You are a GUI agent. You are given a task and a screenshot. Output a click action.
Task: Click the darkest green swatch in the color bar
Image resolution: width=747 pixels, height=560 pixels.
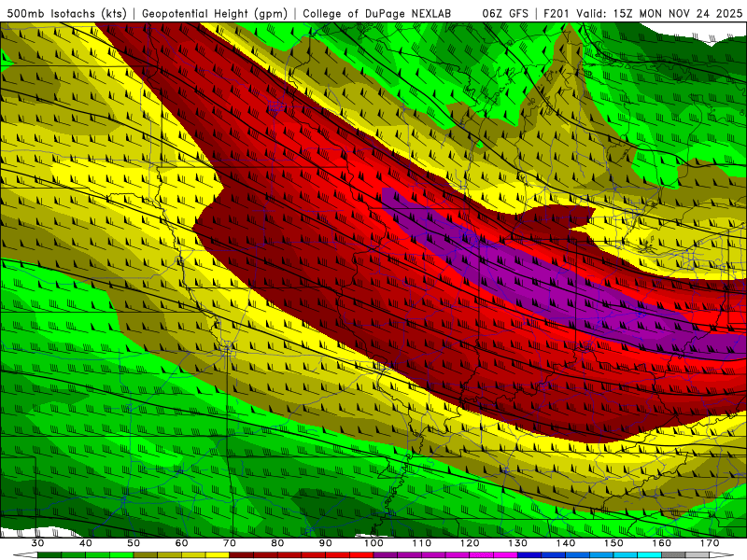[49, 555]
